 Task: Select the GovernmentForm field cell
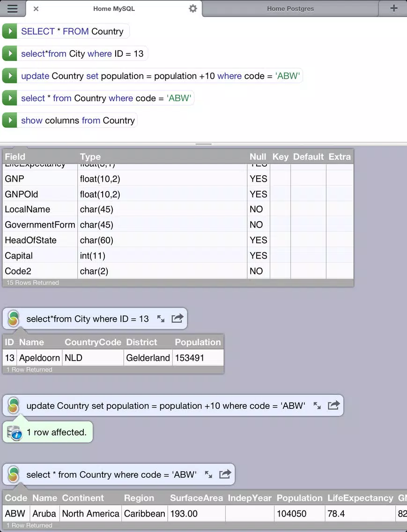coord(40,225)
